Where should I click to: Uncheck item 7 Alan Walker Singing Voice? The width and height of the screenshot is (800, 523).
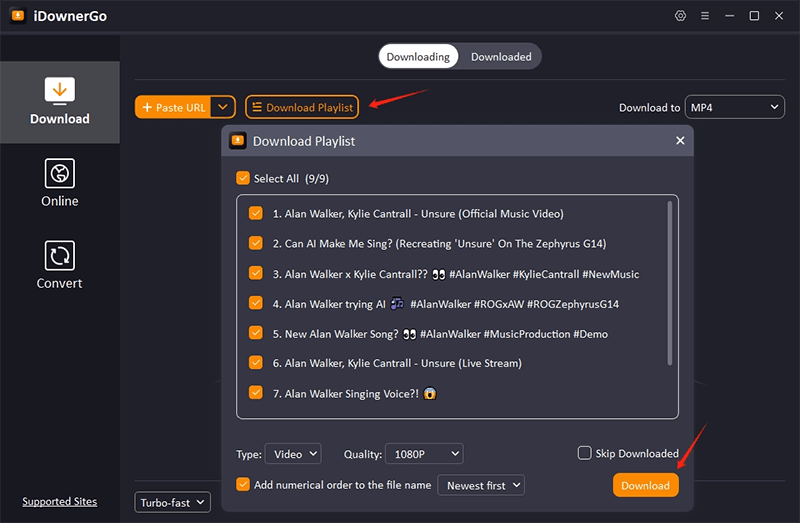[x=256, y=393]
